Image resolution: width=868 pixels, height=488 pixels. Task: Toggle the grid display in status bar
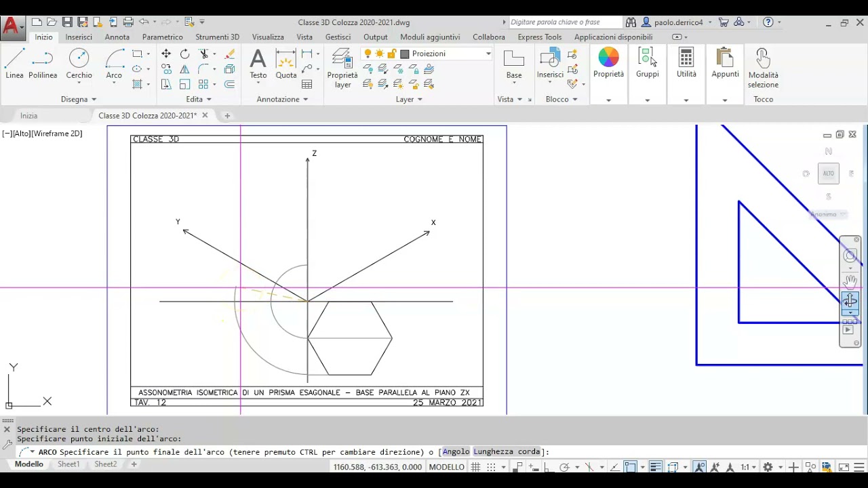(476, 467)
